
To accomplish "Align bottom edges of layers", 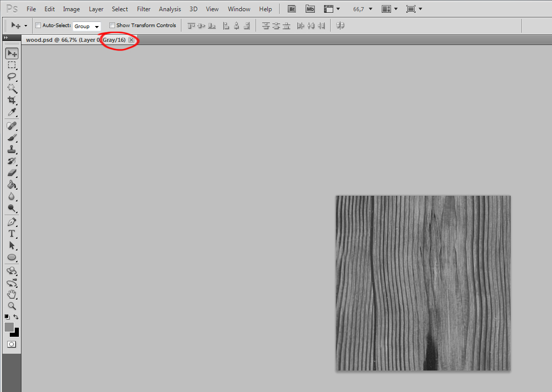I will 212,26.
